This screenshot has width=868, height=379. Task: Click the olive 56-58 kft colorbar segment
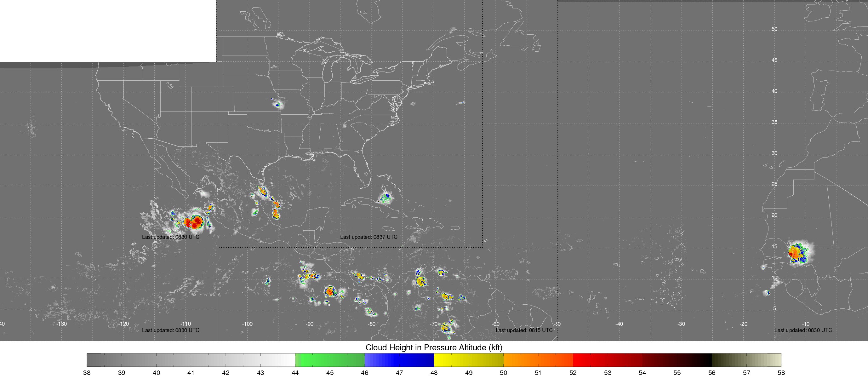[x=746, y=360]
